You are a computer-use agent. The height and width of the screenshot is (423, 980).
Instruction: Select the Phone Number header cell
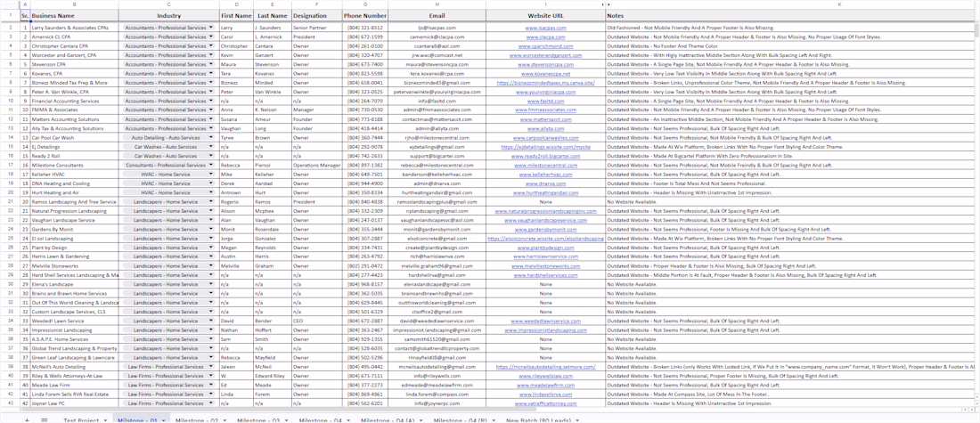tap(365, 15)
